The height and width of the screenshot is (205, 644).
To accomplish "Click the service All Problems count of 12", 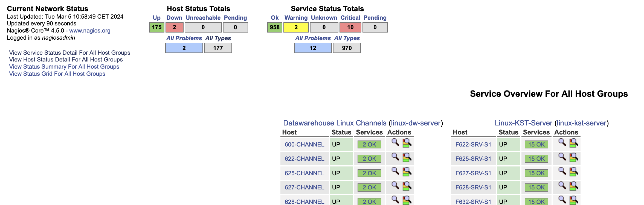I will (313, 48).
